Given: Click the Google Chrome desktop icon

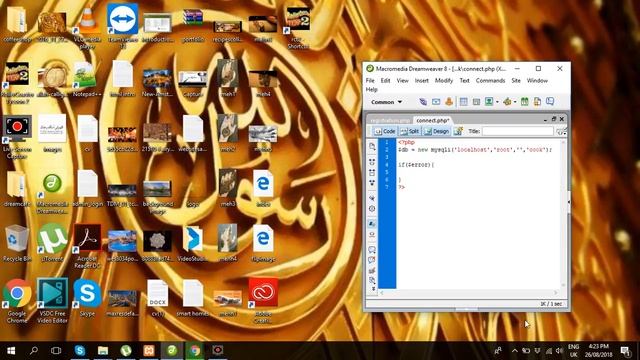Looking at the screenshot, I should coord(17,301).
